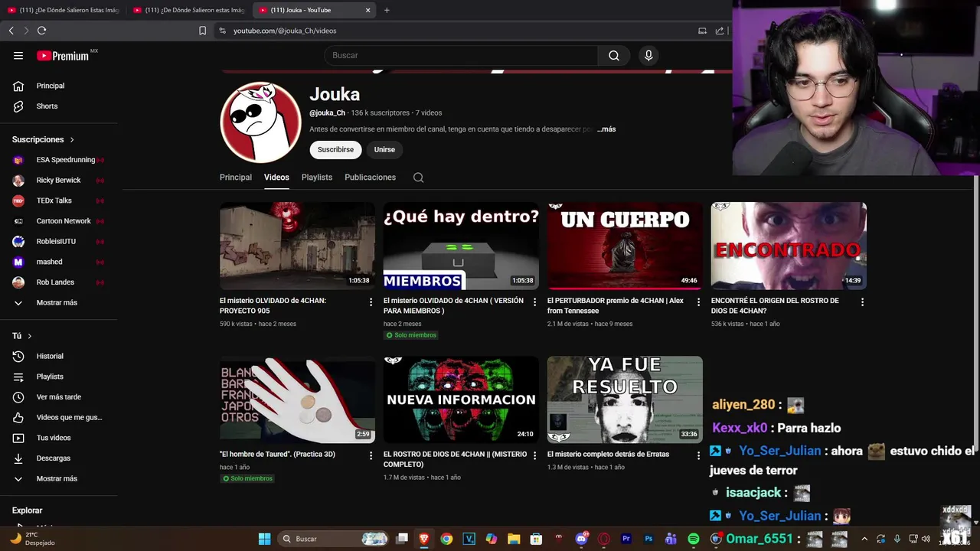Open options menu for Alex from Tennessee video
The height and width of the screenshot is (551, 980).
click(x=698, y=302)
